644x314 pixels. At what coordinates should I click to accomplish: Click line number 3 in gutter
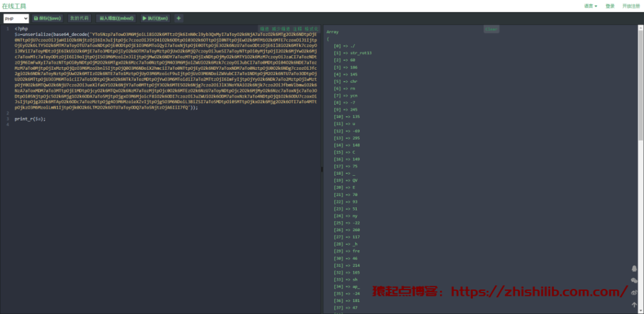(x=8, y=119)
